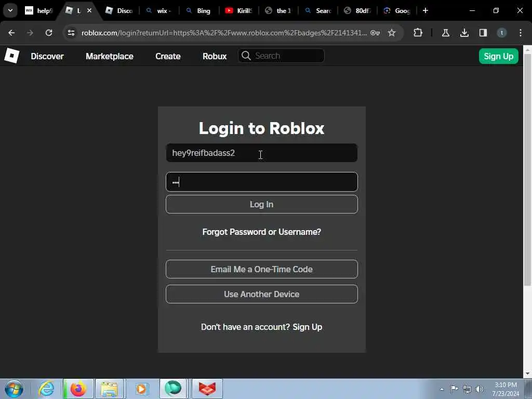Expand the tab search dropdown arrow
532x399 pixels.
(x=10, y=10)
